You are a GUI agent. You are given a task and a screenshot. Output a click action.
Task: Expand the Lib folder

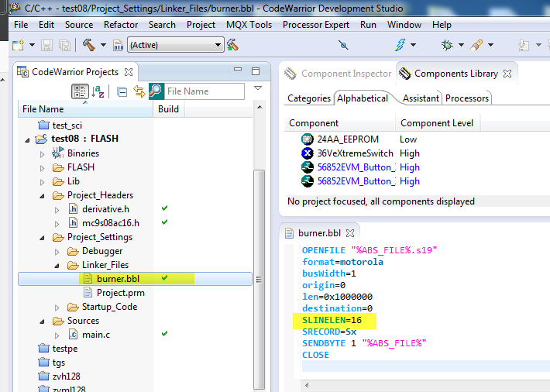click(x=42, y=183)
